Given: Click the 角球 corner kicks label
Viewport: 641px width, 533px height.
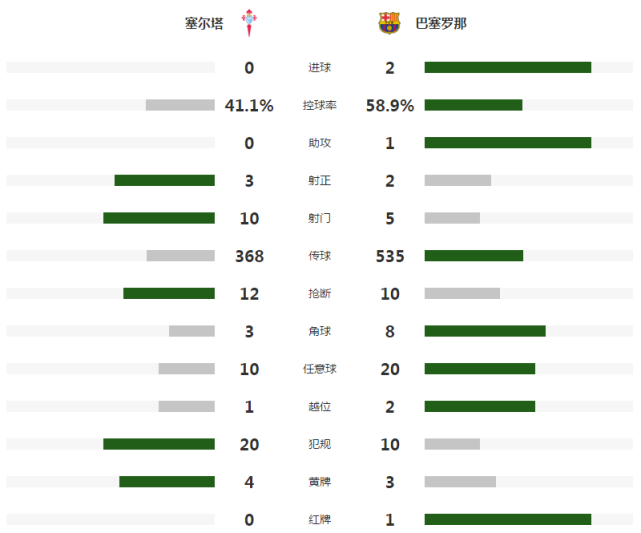Looking at the screenshot, I should coord(319,331).
